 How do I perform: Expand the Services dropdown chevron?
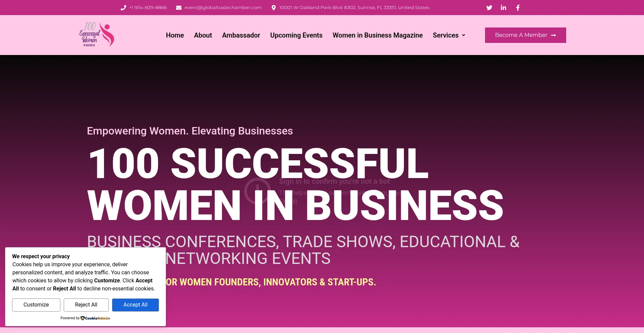pos(464,35)
